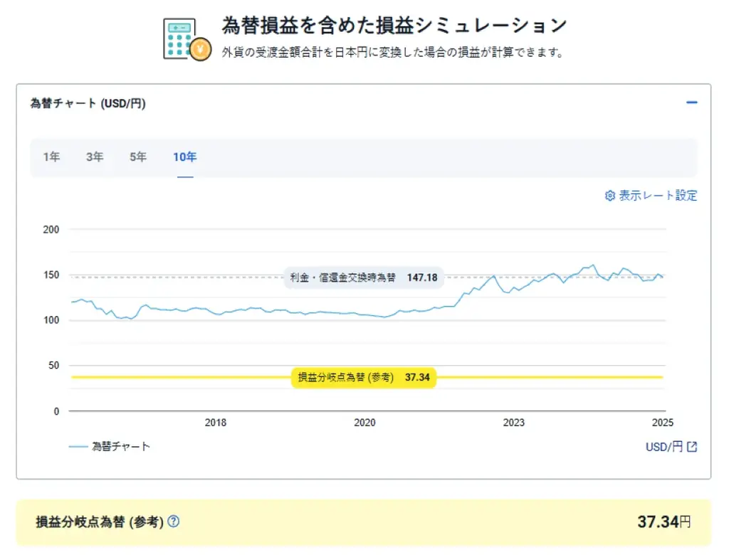
Task: Click the 利金・償還金交換時為替 147.18 chart label
Action: [364, 278]
